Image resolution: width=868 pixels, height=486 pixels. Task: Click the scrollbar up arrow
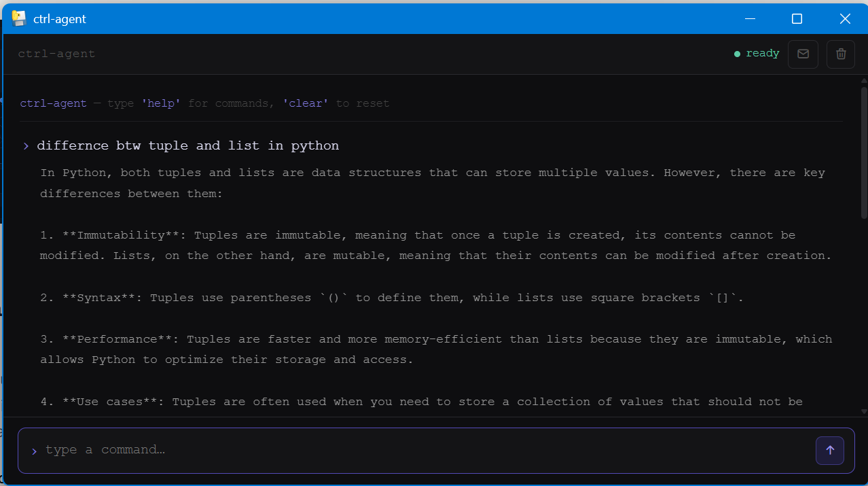863,81
